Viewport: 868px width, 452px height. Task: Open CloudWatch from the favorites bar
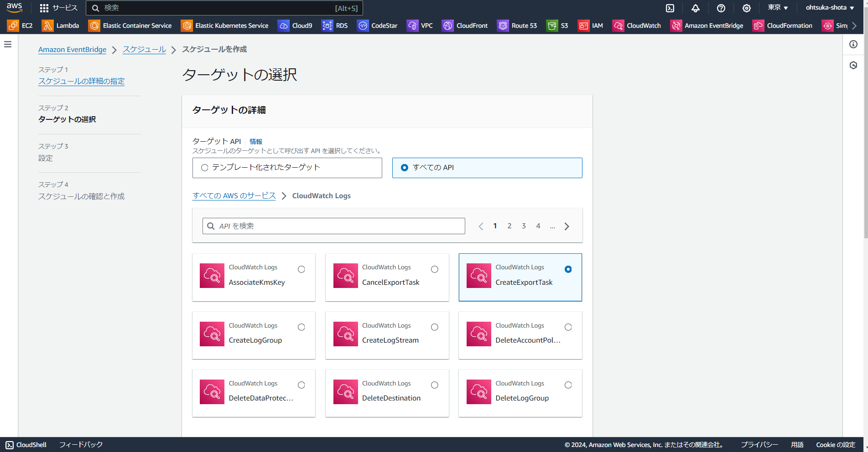coord(637,26)
